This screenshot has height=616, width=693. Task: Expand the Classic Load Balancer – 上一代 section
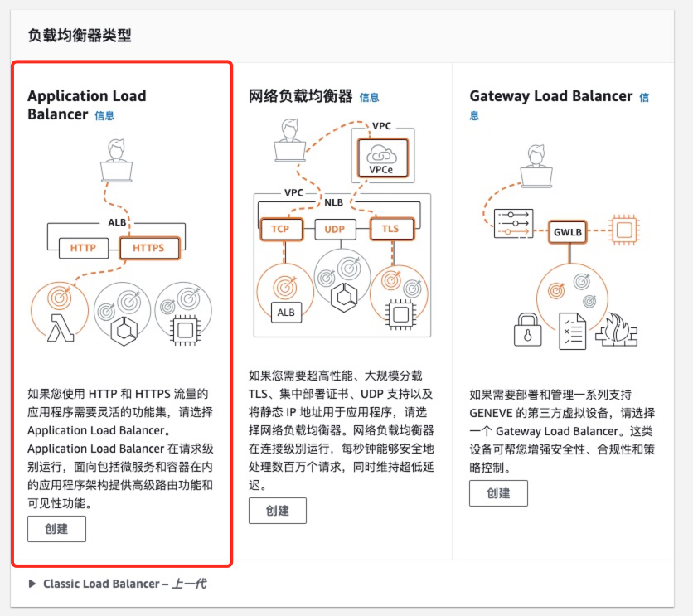pyautogui.click(x=118, y=584)
